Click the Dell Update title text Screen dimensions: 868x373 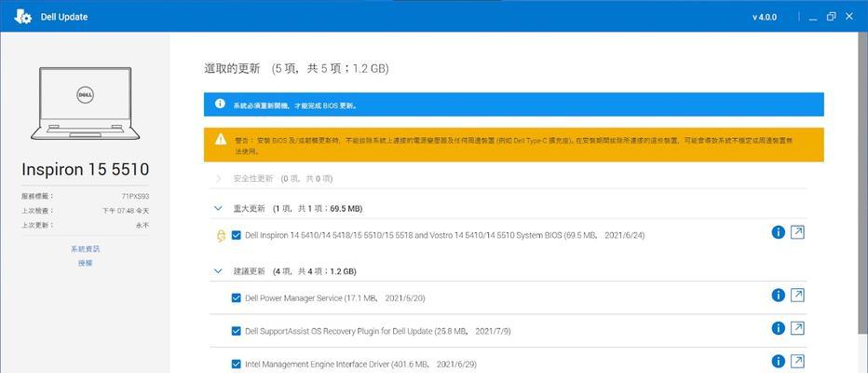(x=64, y=17)
